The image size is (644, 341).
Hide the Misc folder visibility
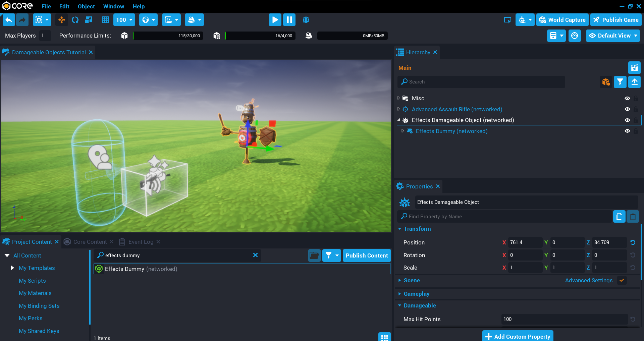pos(627,98)
